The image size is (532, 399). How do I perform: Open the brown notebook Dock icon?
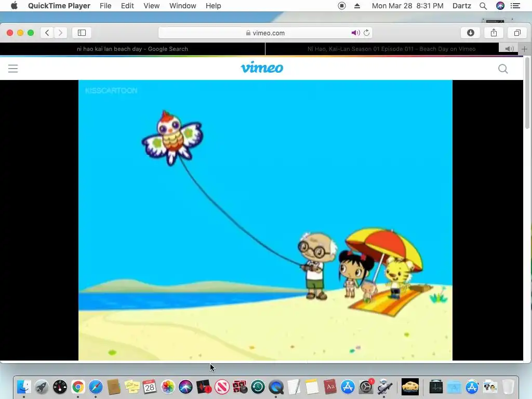click(x=114, y=387)
